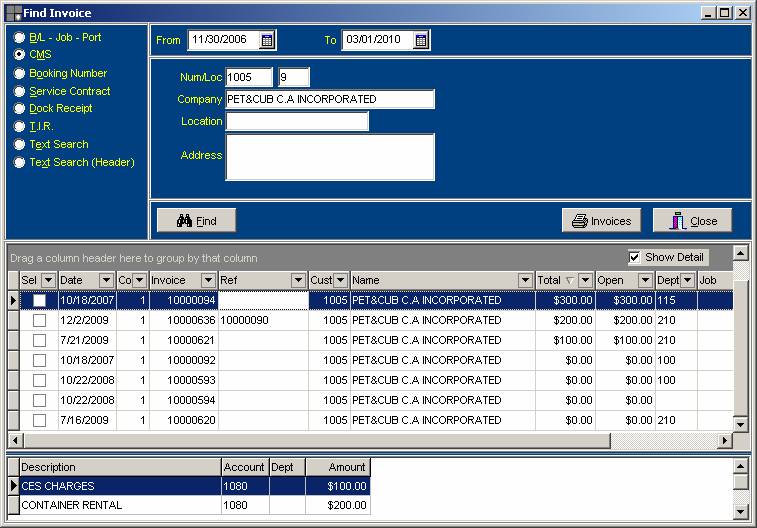Open the Name column filter dropdown
Viewport: 757px width, 528px height.
point(525,281)
